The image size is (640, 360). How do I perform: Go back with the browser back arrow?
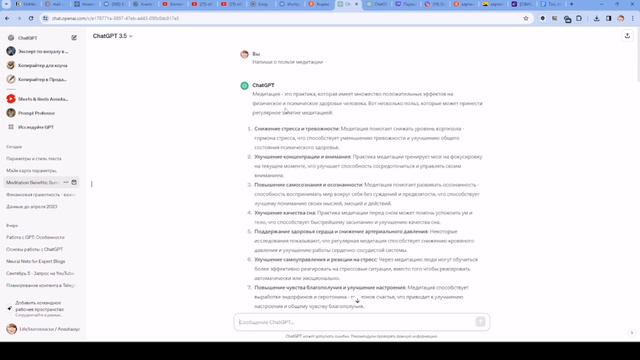tap(7, 18)
